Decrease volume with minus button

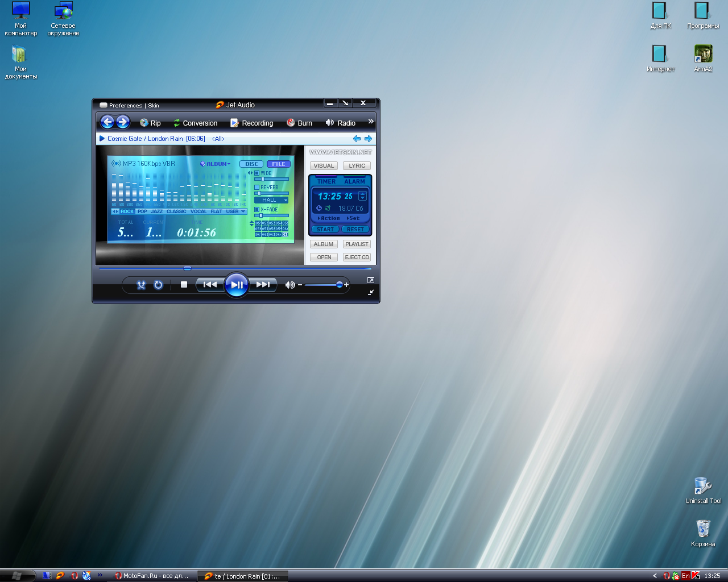coord(300,285)
